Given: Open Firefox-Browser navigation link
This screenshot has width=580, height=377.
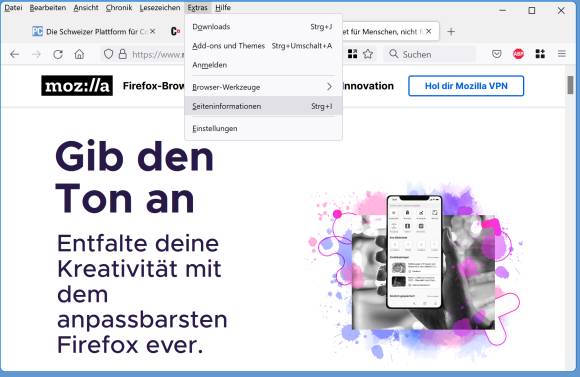Looking at the screenshot, I should coord(154,86).
